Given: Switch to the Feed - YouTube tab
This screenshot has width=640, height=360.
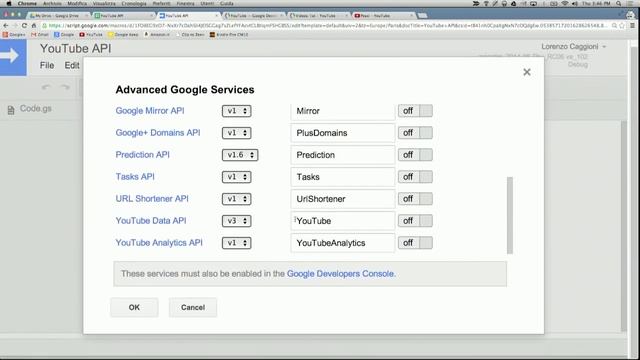Looking at the screenshot, I should pyautogui.click(x=383, y=16).
